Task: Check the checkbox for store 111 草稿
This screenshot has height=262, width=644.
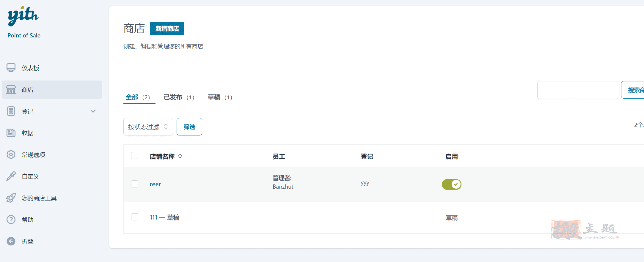Action: pos(135,217)
